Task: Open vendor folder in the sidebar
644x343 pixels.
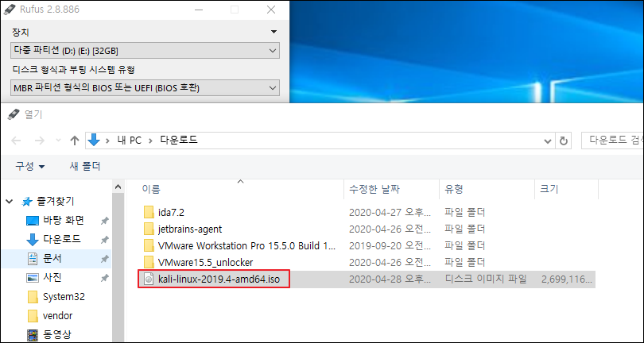Action: pyautogui.click(x=57, y=316)
